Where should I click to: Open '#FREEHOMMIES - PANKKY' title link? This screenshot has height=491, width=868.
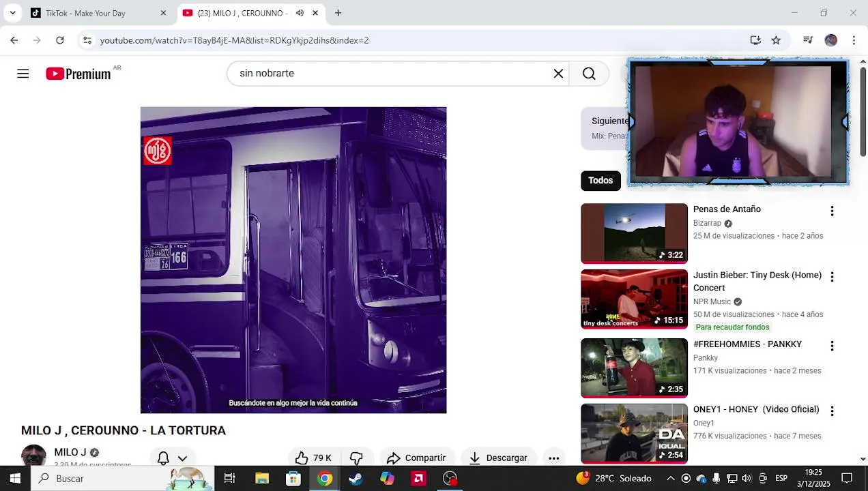pos(747,344)
